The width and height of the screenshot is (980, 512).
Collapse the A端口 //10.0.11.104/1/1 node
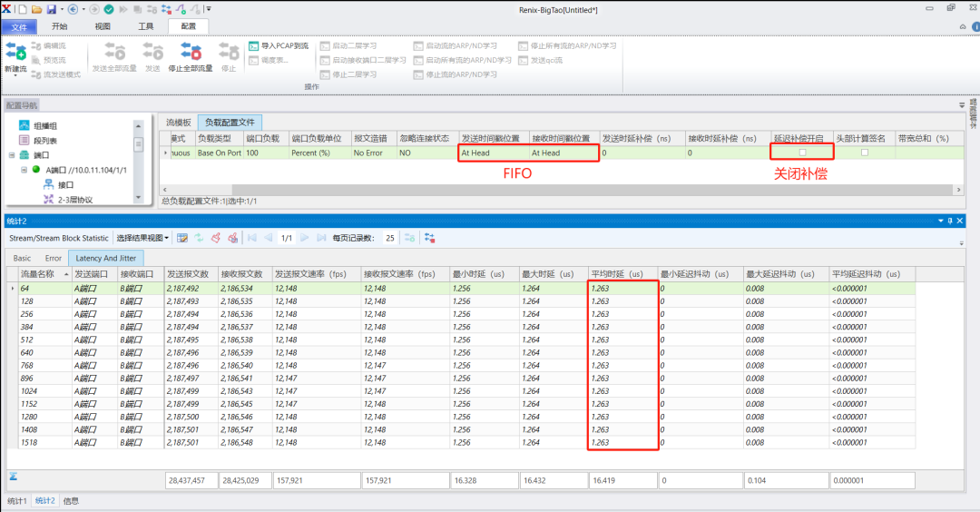click(x=24, y=170)
